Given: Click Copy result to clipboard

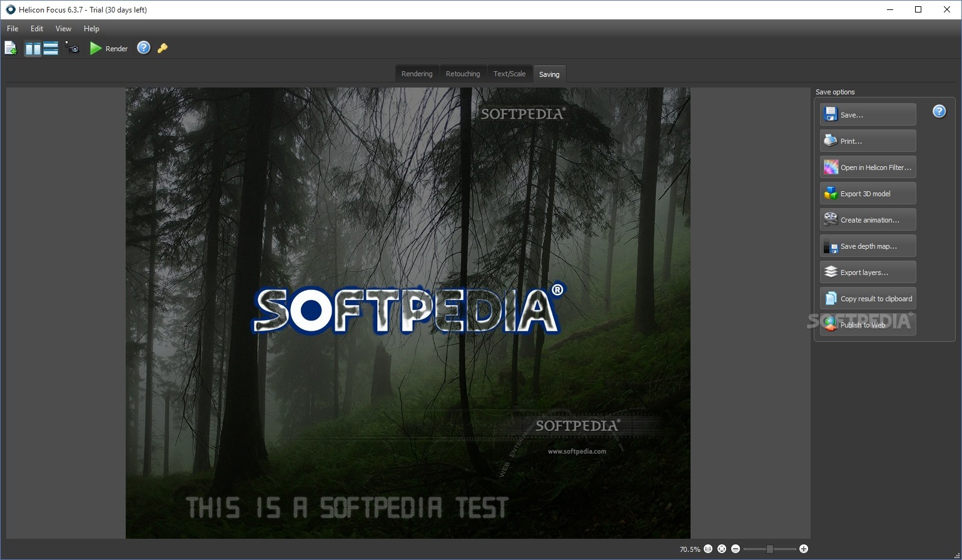Looking at the screenshot, I should 868,299.
